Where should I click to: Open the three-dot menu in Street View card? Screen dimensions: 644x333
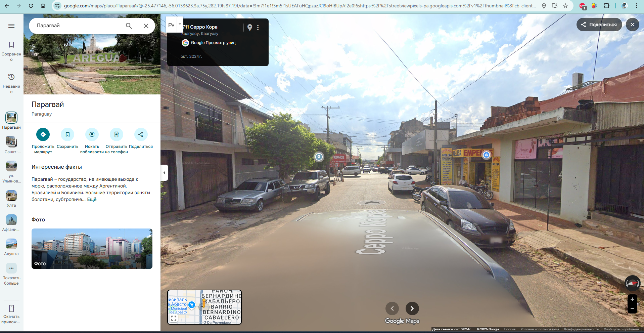(258, 28)
